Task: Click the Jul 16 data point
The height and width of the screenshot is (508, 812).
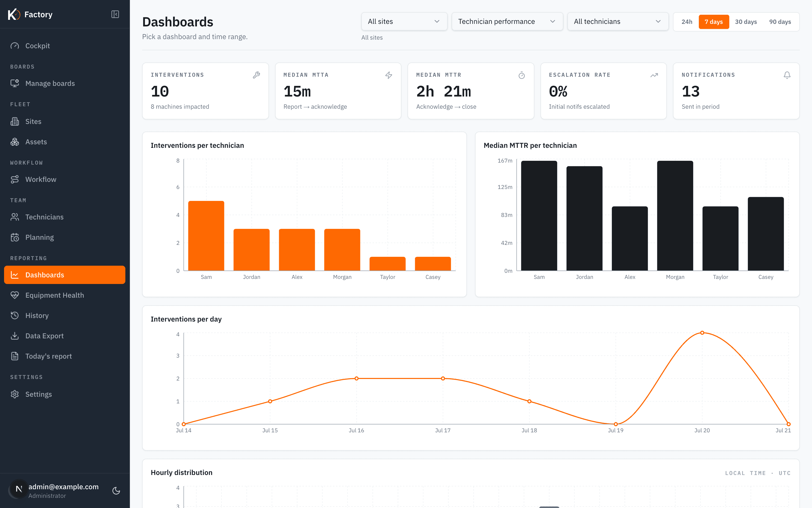Action: tap(356, 378)
